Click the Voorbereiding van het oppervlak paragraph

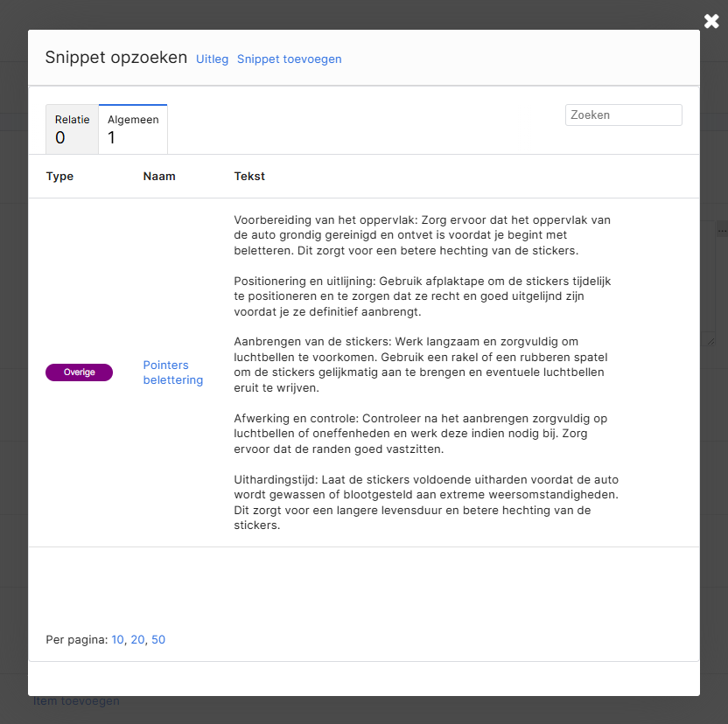point(422,235)
